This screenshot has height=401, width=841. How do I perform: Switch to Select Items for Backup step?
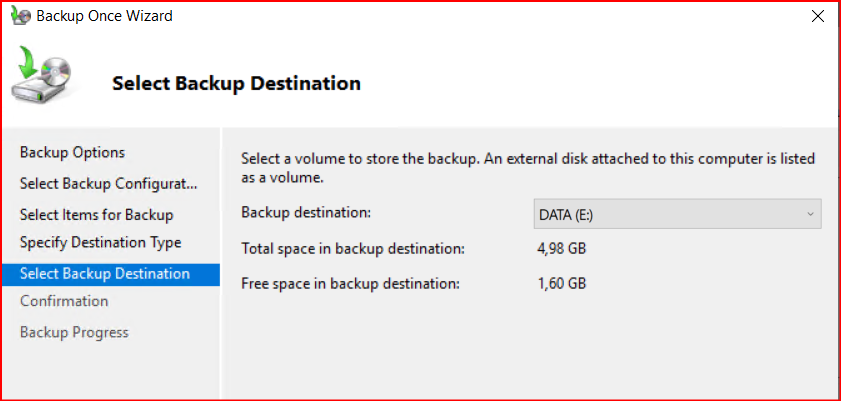pos(96,215)
